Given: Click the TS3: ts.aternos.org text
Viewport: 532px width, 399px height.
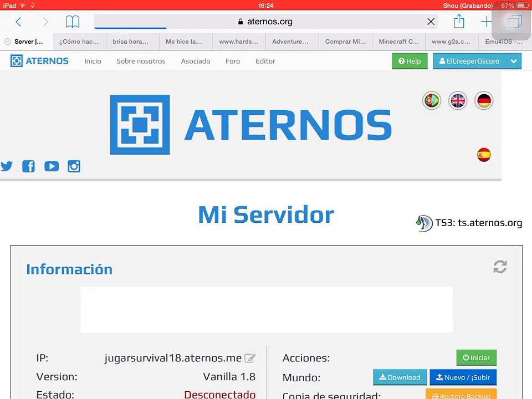Looking at the screenshot, I should click(x=478, y=223).
